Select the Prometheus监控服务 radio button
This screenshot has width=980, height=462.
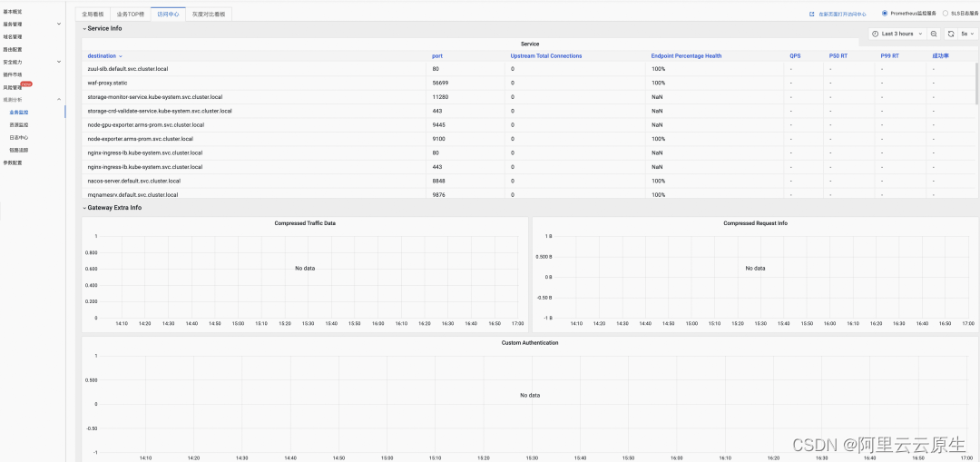[885, 13]
